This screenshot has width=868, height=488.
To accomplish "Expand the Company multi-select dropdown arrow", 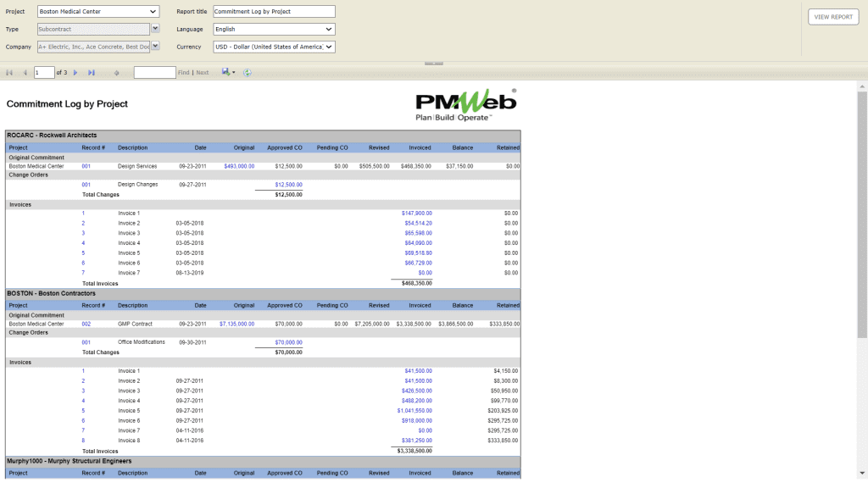I will (156, 46).
